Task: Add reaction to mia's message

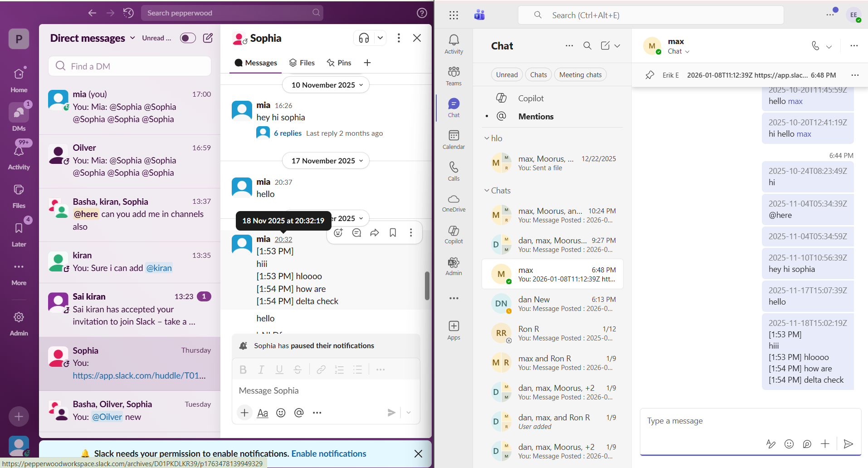Action: pos(338,233)
